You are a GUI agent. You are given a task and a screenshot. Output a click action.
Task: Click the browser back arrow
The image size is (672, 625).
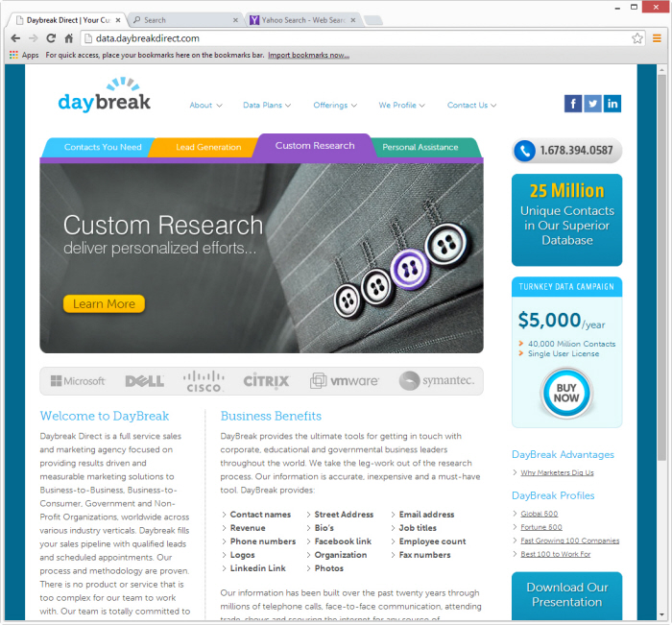click(15, 38)
